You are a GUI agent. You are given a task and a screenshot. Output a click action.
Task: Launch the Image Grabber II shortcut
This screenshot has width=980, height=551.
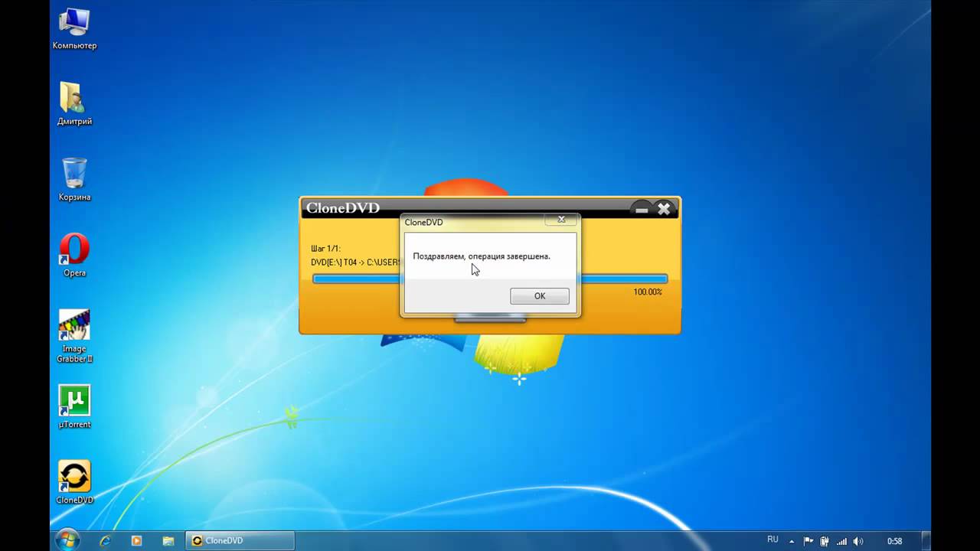click(x=74, y=337)
